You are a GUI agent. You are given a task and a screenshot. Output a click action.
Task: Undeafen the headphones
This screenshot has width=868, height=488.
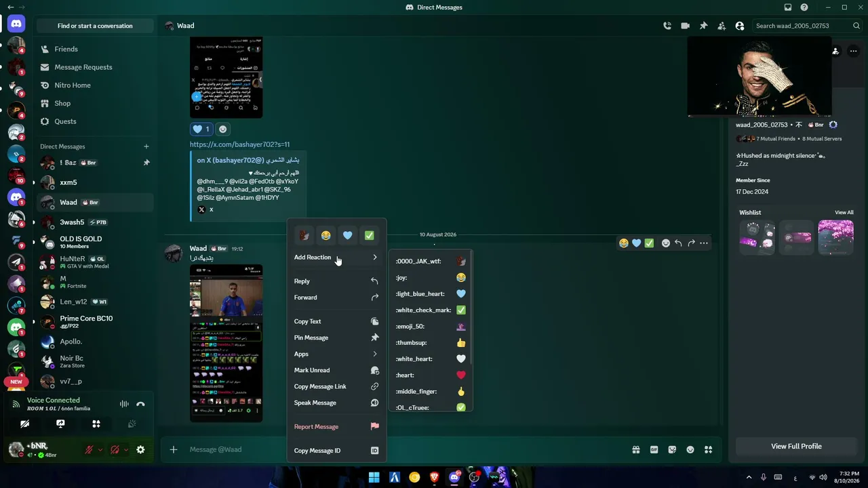[x=115, y=449]
